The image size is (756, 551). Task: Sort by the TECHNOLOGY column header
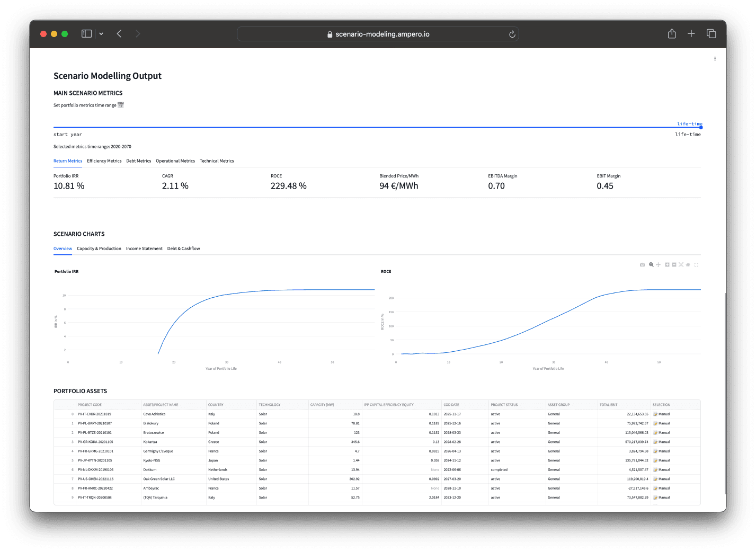(283, 405)
